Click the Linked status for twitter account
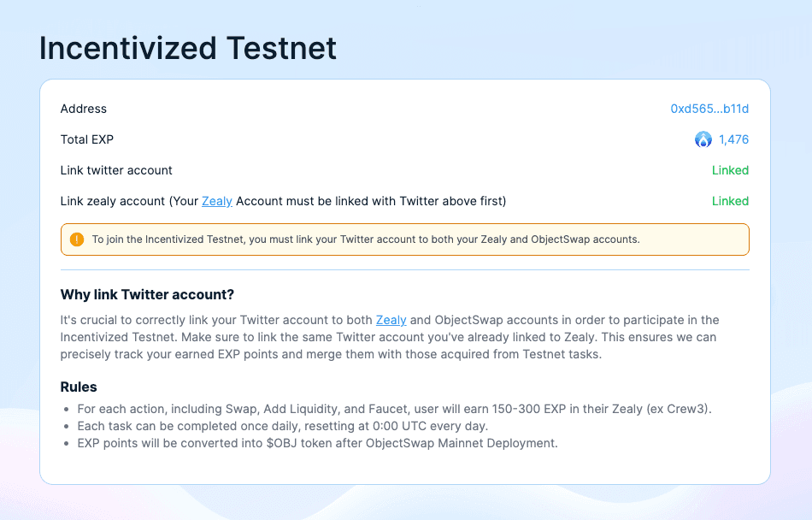The width and height of the screenshot is (812, 520). point(730,170)
